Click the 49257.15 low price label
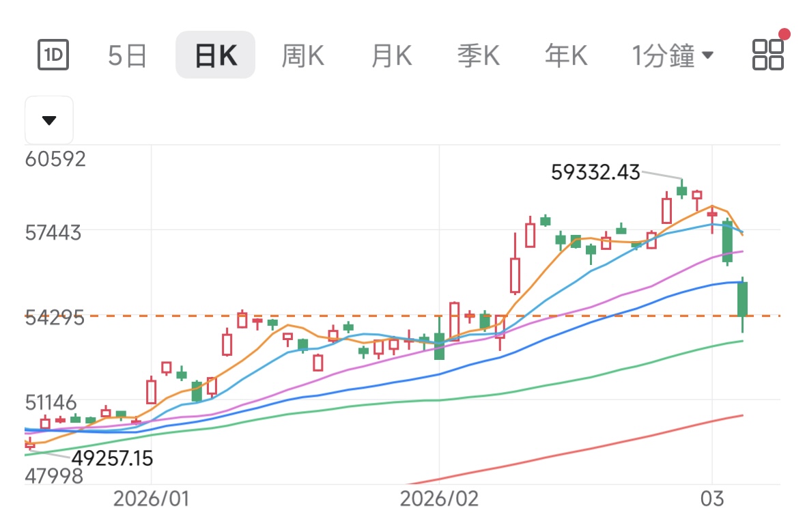Image resolution: width=805 pixels, height=532 pixels. (112, 458)
